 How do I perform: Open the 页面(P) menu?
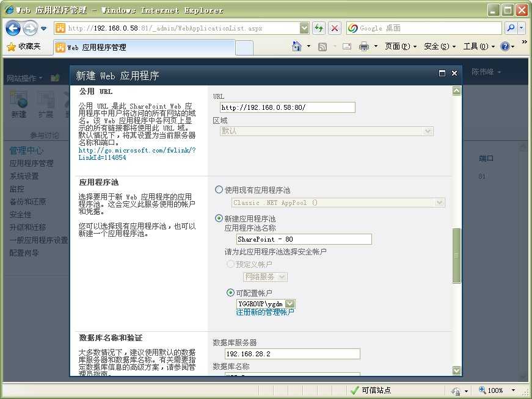tap(400, 46)
